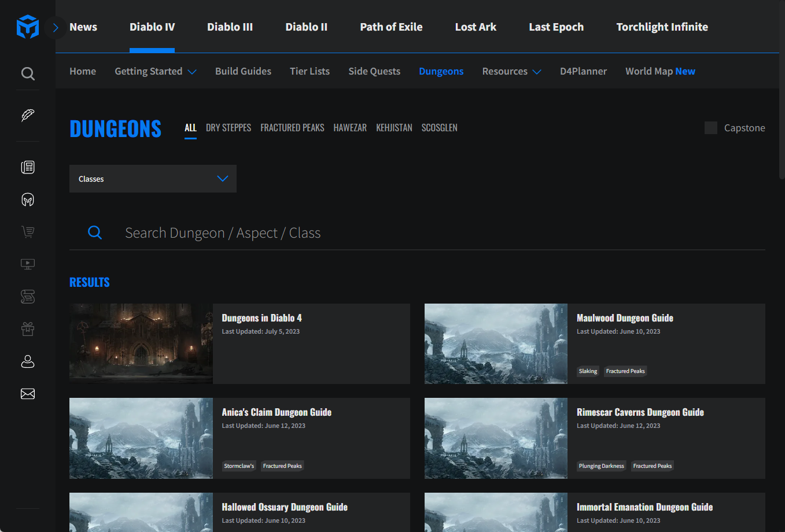The width and height of the screenshot is (785, 532).
Task: Go to the Home link
Action: tap(83, 71)
